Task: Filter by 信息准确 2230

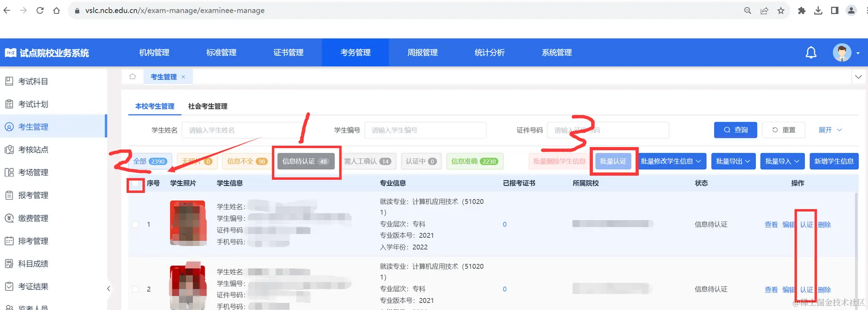Action: 474,161
